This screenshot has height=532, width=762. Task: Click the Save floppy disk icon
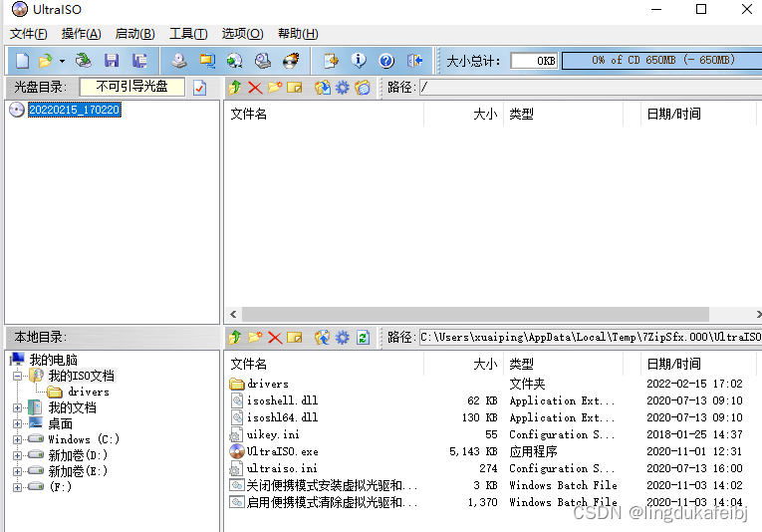click(112, 61)
